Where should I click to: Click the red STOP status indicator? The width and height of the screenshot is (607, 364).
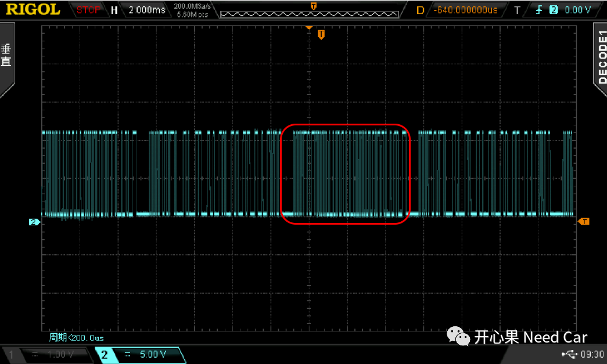pyautogui.click(x=88, y=10)
